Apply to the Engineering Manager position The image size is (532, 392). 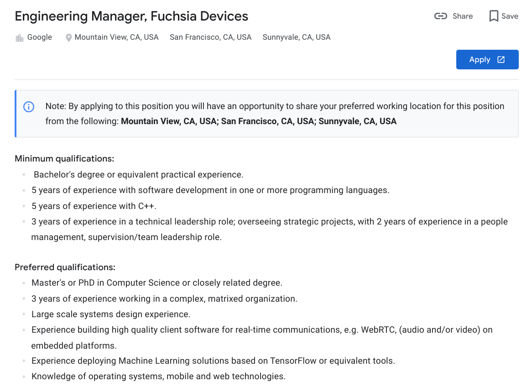click(487, 60)
